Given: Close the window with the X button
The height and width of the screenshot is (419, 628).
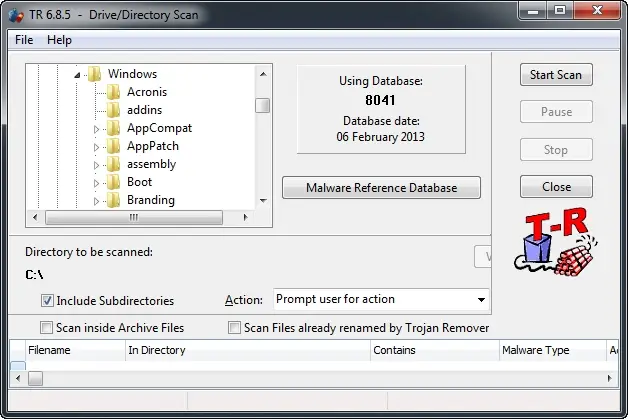Looking at the screenshot, I should click(x=597, y=10).
